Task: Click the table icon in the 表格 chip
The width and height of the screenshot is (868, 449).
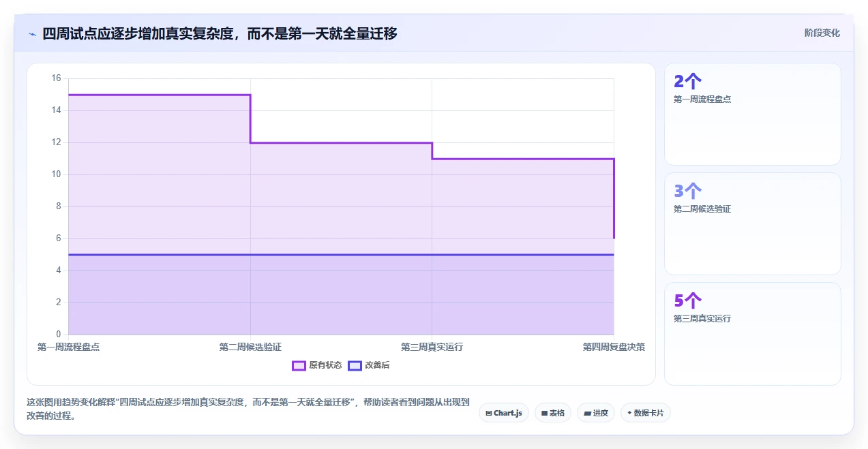Action: tap(544, 414)
